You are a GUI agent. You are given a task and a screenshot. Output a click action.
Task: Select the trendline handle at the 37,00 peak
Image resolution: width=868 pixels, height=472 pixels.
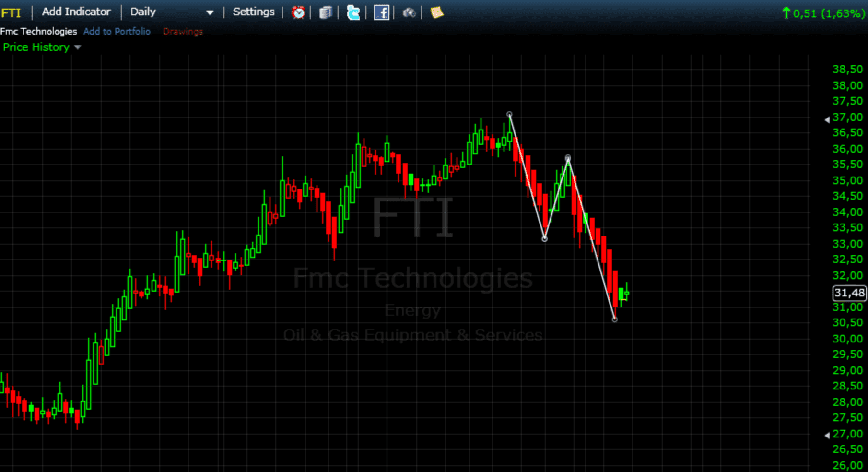509,115
